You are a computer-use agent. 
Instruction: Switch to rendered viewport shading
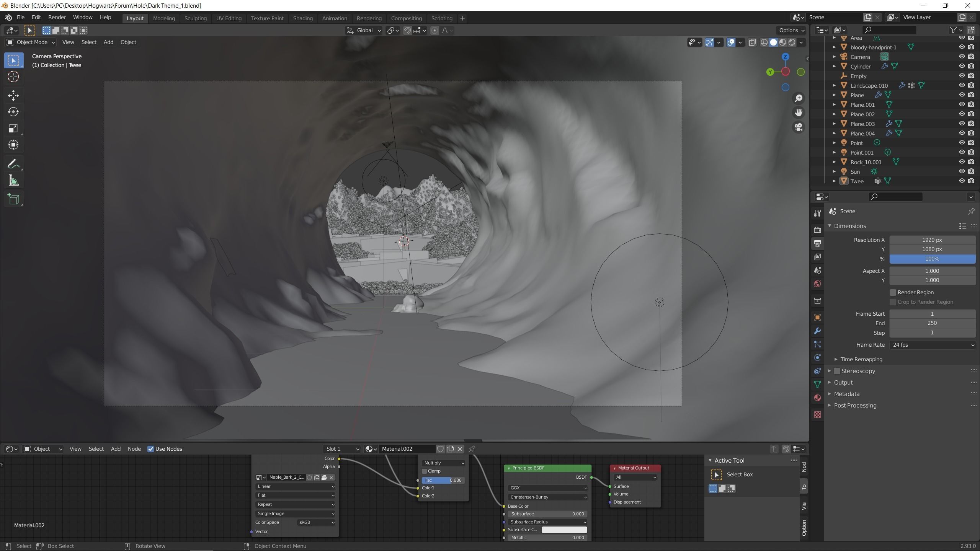(792, 42)
